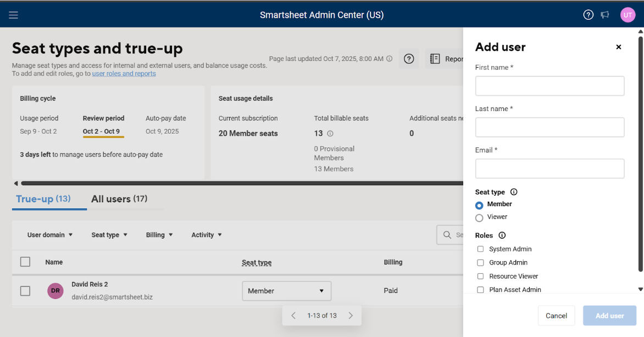
Task: Check the select-all checkbox in the table header
Action: pos(25,262)
